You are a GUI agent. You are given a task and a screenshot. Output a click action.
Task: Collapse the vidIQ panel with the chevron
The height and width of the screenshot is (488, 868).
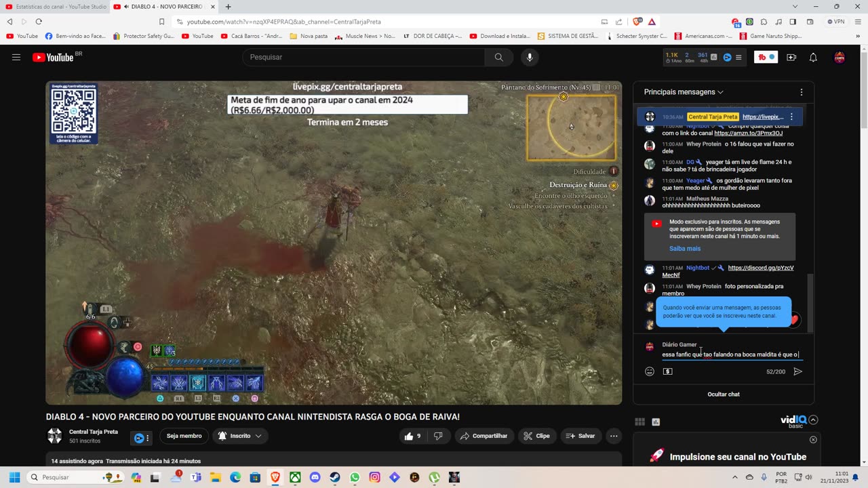tap(813, 420)
